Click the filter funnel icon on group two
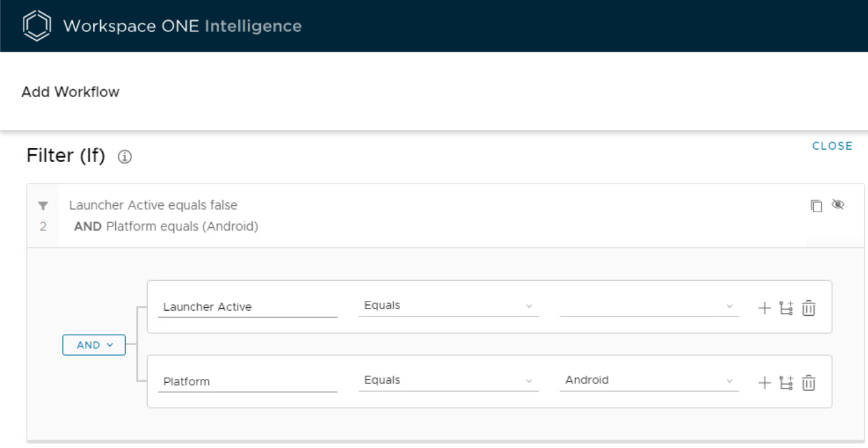This screenshot has width=868, height=448. 44,204
